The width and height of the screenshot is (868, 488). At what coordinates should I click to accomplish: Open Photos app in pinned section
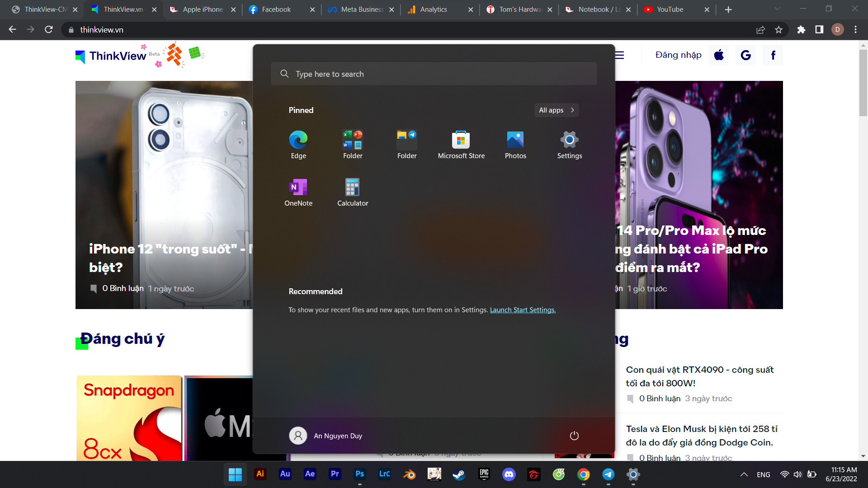(515, 145)
